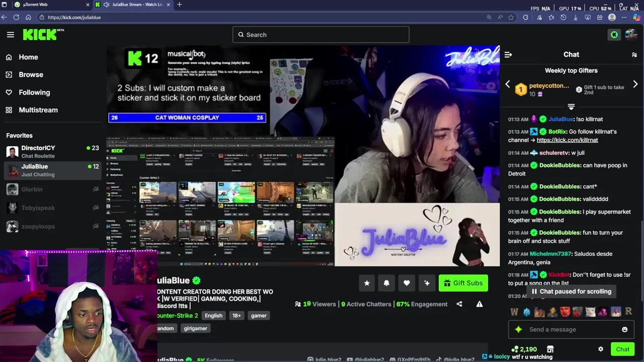Open the Copilot icon in browser toolbar

pyautogui.click(x=637, y=17)
